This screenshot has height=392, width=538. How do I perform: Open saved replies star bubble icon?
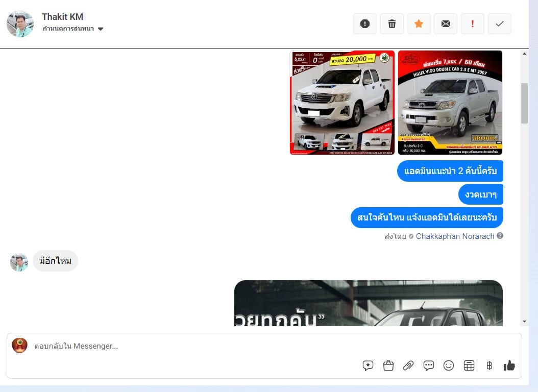[368, 365]
